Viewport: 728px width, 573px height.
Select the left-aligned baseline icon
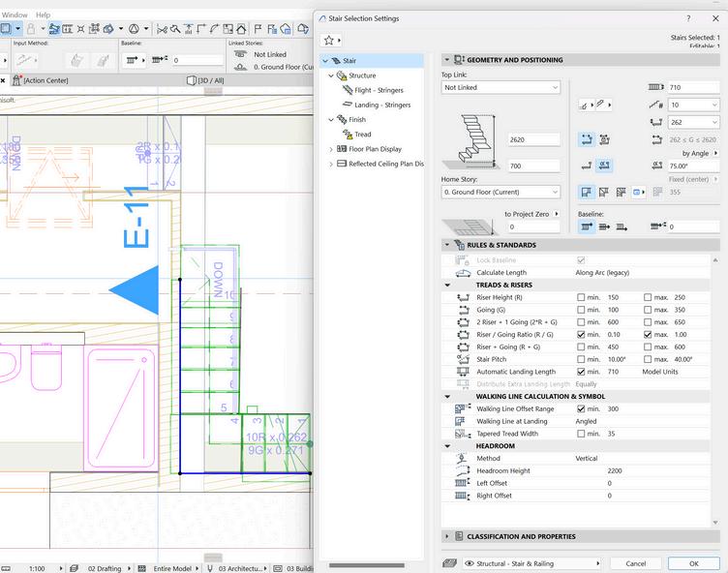click(586, 226)
